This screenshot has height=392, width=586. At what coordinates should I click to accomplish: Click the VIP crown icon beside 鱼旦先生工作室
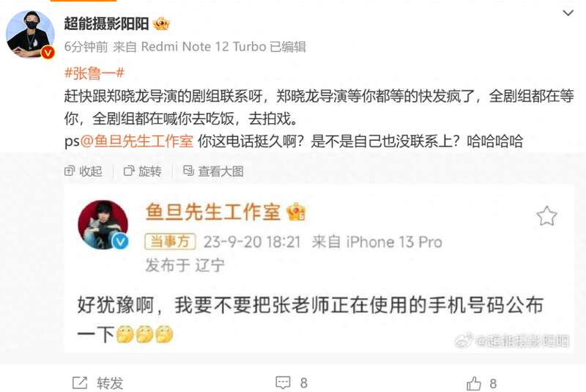tap(296, 212)
